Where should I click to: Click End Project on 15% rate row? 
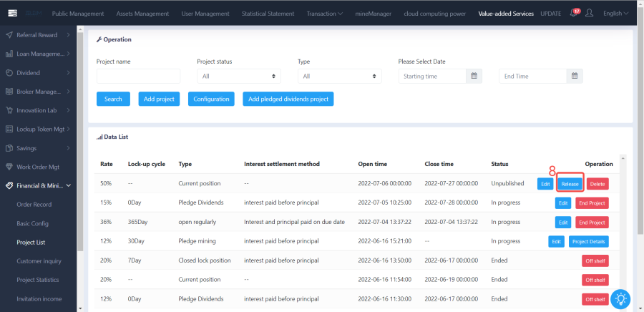pyautogui.click(x=592, y=203)
